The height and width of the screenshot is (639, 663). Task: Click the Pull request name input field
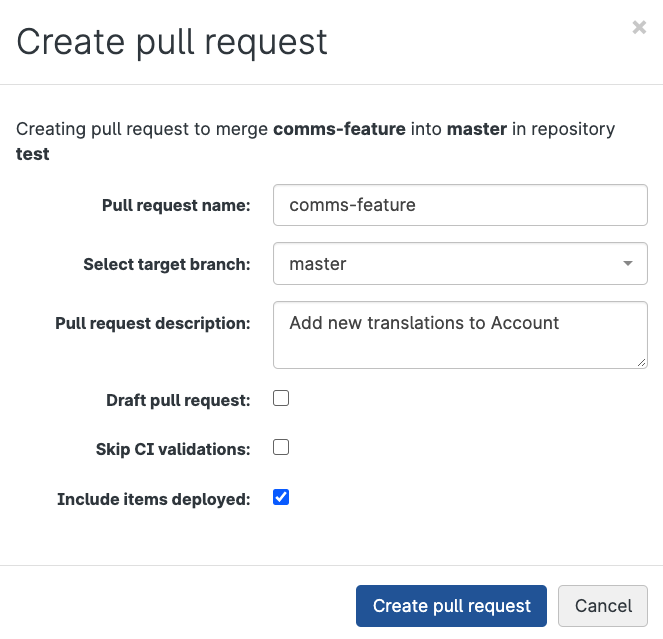(x=460, y=206)
